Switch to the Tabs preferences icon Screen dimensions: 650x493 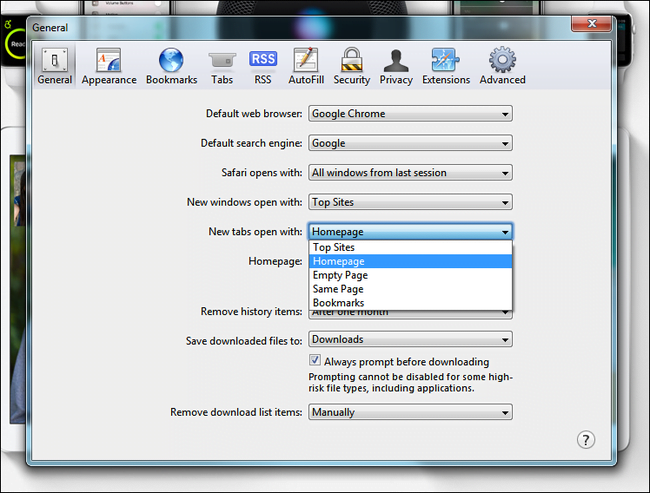(222, 66)
